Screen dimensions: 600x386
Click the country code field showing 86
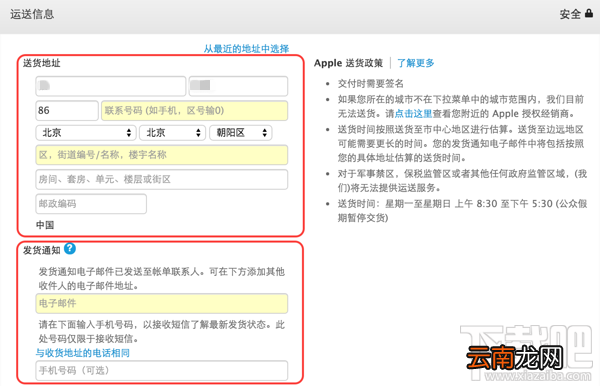[67, 111]
